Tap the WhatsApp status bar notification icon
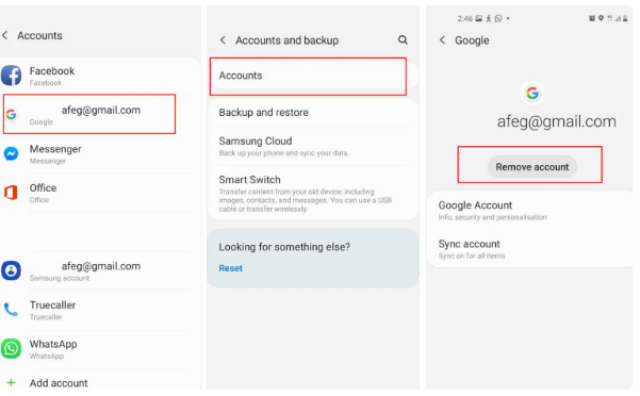Screen dimensions: 640x396 [498, 18]
